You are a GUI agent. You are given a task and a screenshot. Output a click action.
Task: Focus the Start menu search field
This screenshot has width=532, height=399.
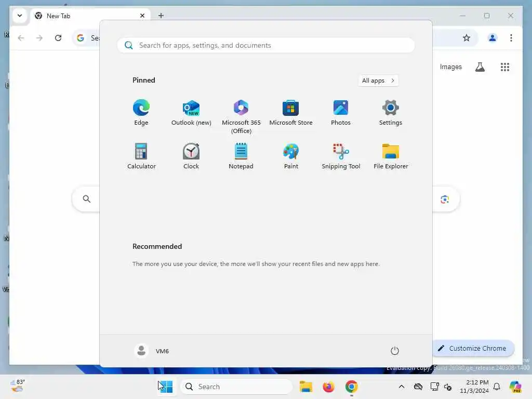pos(266,45)
